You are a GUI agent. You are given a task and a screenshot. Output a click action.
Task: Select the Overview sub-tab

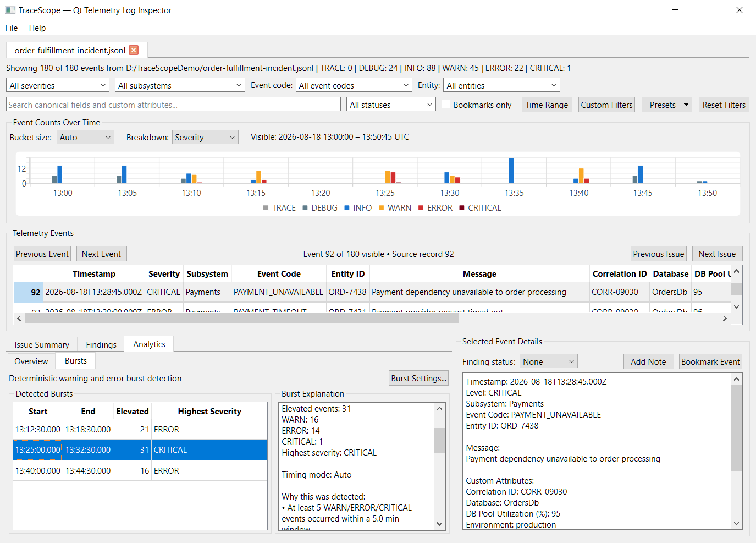31,361
